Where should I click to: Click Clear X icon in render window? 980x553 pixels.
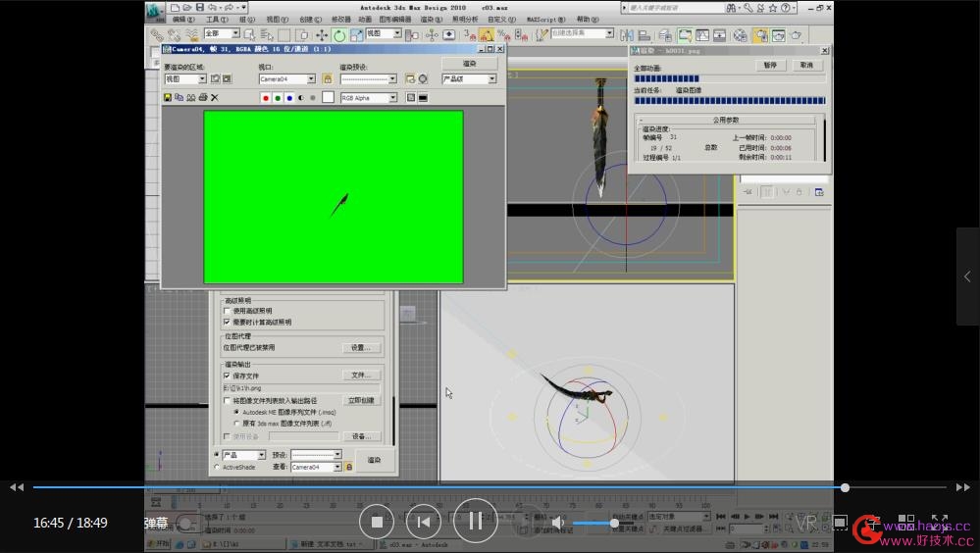pyautogui.click(x=215, y=97)
